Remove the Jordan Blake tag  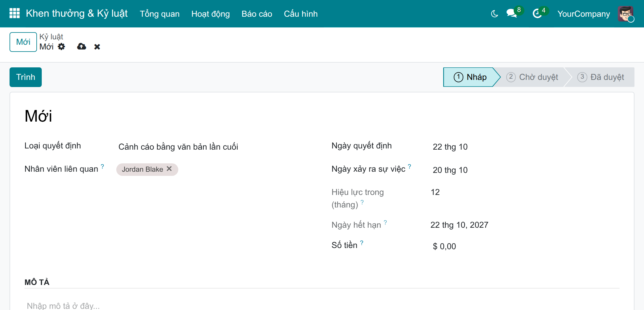pos(169,169)
